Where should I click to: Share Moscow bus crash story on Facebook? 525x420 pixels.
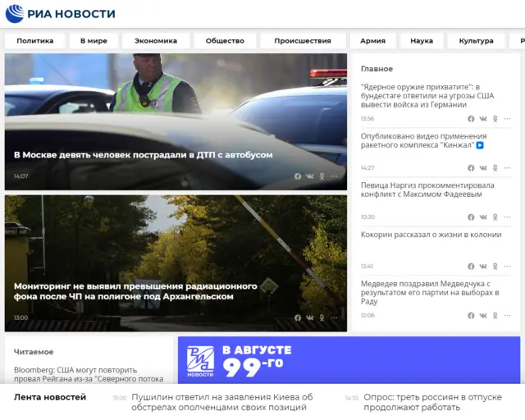click(x=298, y=176)
